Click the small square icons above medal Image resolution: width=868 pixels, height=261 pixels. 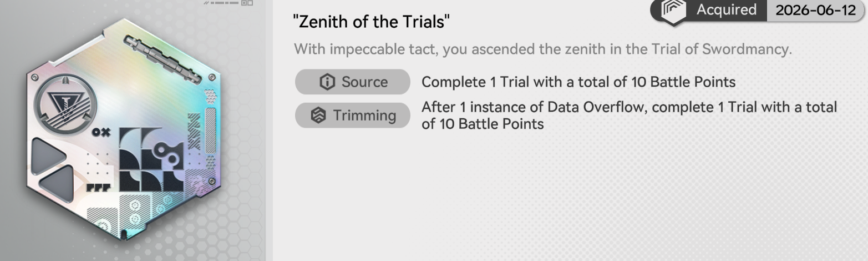[247, 3]
